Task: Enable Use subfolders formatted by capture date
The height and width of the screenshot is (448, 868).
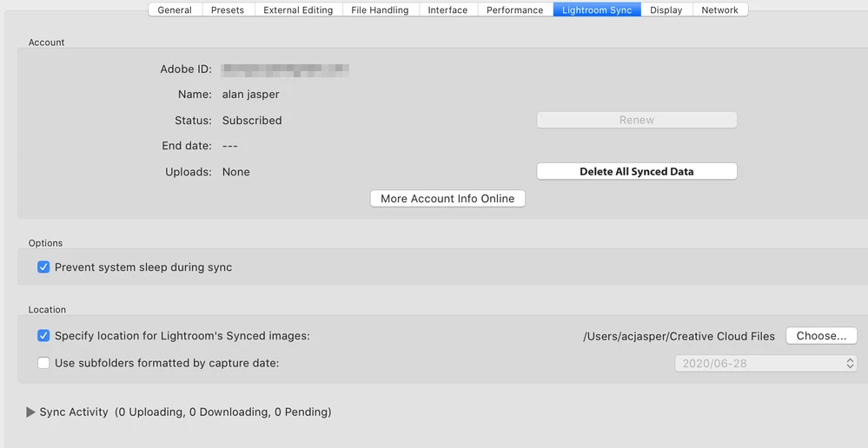Action: [43, 364]
